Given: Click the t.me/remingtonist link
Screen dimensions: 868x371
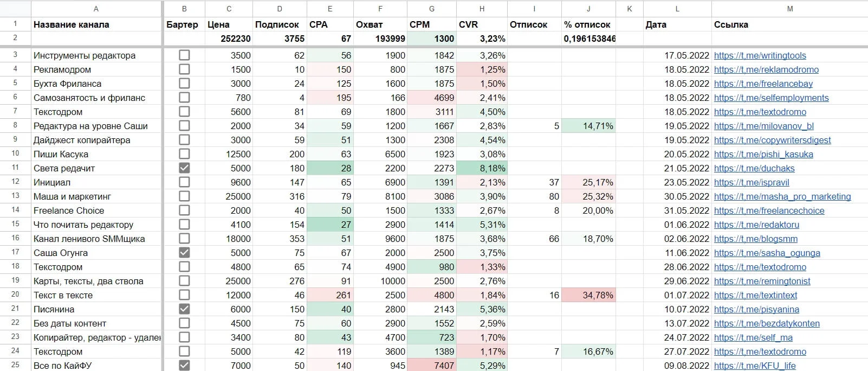Looking at the screenshot, I should (762, 281).
